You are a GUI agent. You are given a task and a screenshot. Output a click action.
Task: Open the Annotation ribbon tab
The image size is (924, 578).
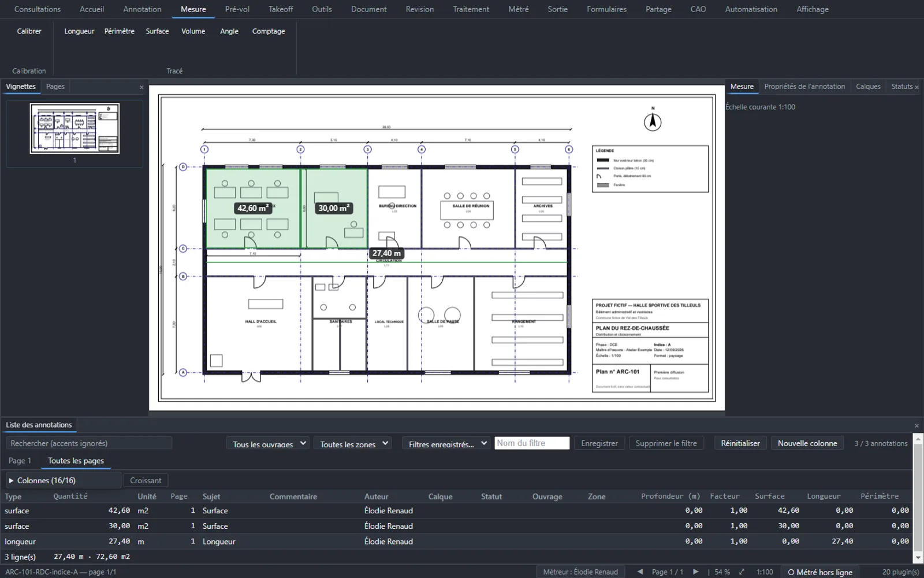coord(142,9)
